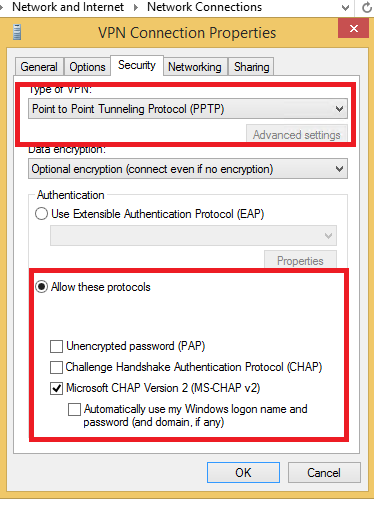The height and width of the screenshot is (510, 374).
Task: Click Network and Internet breadcrumb item
Action: (x=68, y=7)
